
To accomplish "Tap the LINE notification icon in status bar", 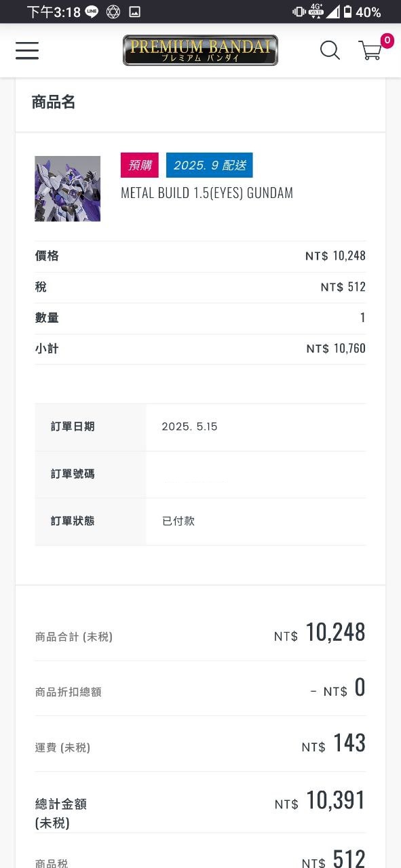I will (x=92, y=12).
